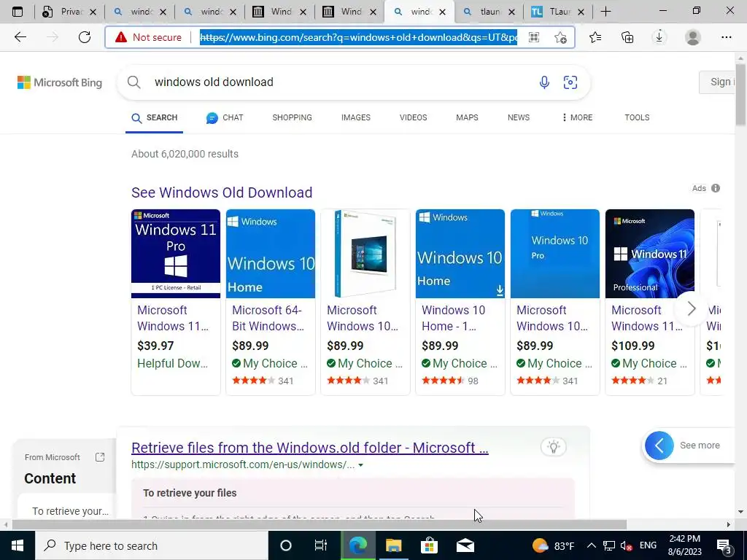Open Edge settings and more menu
The image size is (747, 560).
click(726, 37)
